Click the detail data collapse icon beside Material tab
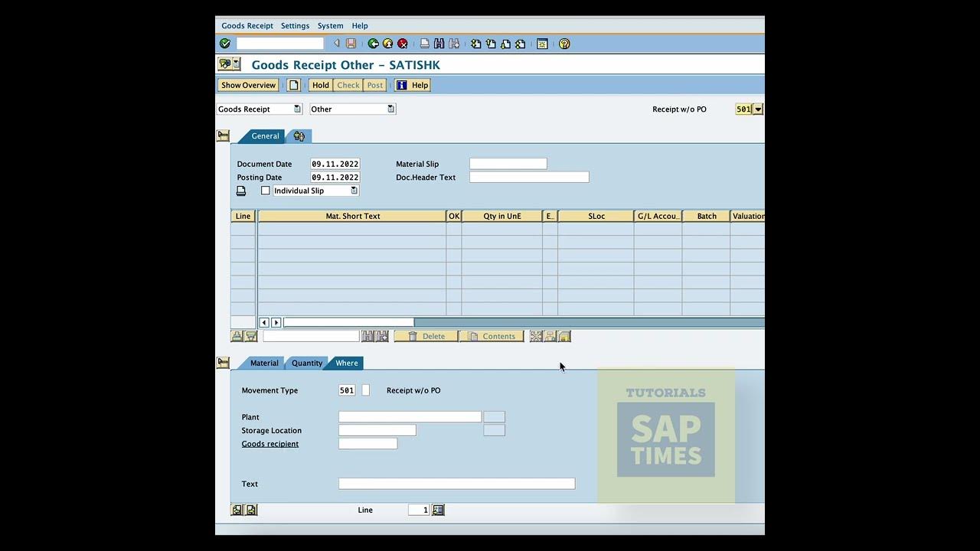Screen dimensions: 980x551 tap(223, 363)
